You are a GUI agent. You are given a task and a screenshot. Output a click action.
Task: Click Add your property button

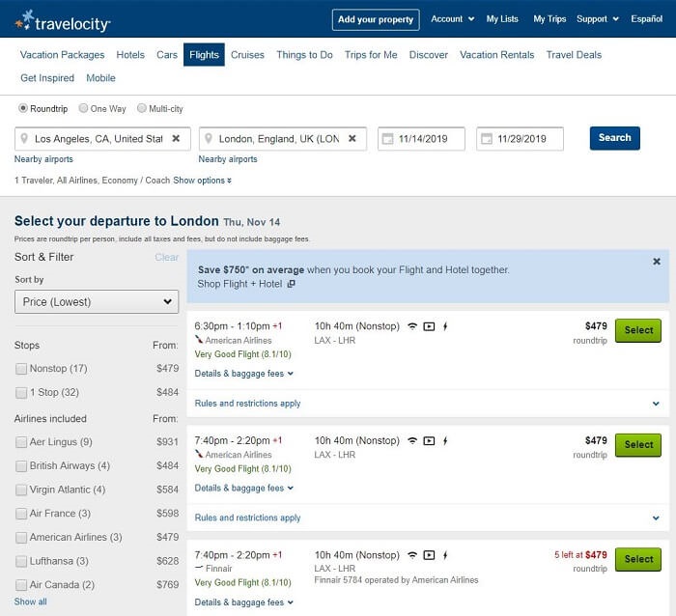pos(376,19)
